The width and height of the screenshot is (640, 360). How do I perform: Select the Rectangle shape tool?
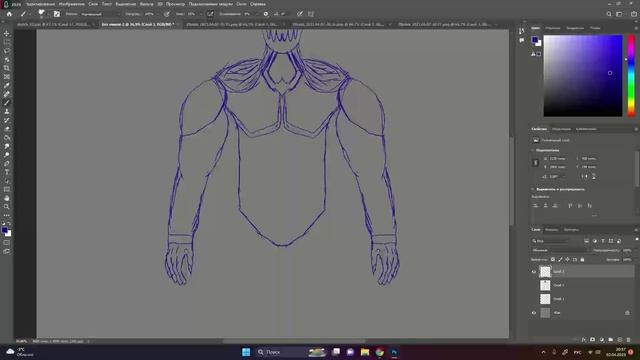tap(7, 189)
